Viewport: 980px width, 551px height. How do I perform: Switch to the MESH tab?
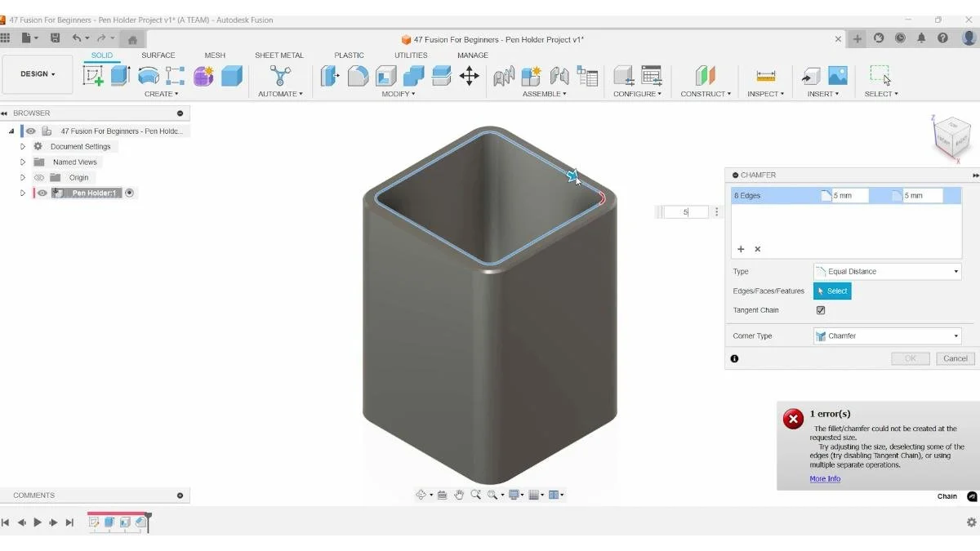coord(215,56)
